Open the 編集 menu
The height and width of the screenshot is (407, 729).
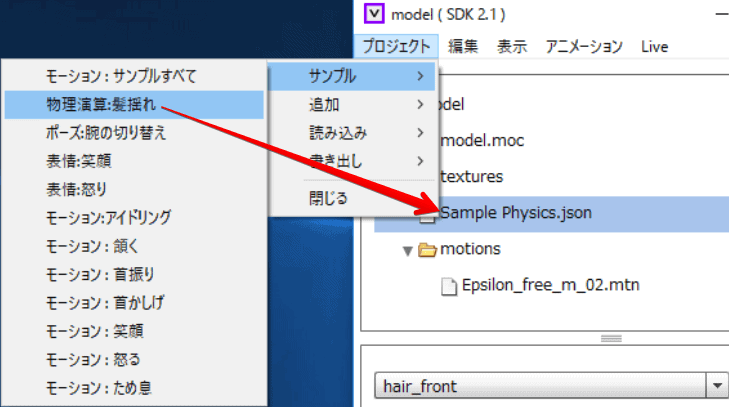[463, 46]
